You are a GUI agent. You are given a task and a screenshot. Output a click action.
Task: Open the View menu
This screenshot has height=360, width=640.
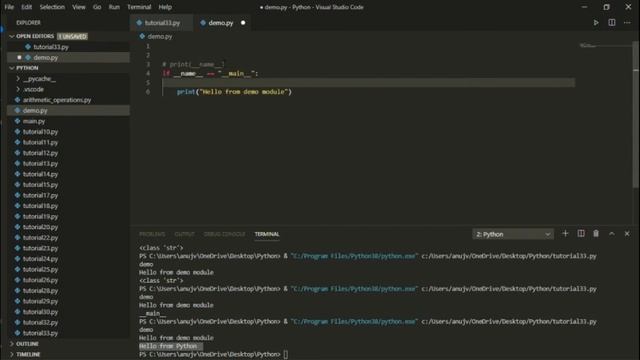pyautogui.click(x=78, y=7)
